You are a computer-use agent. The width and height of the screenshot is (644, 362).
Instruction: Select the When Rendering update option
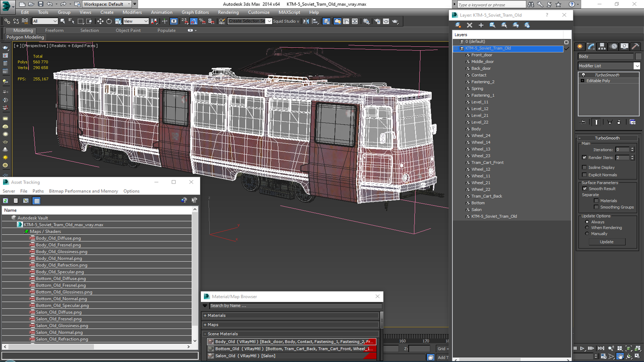pos(587,228)
